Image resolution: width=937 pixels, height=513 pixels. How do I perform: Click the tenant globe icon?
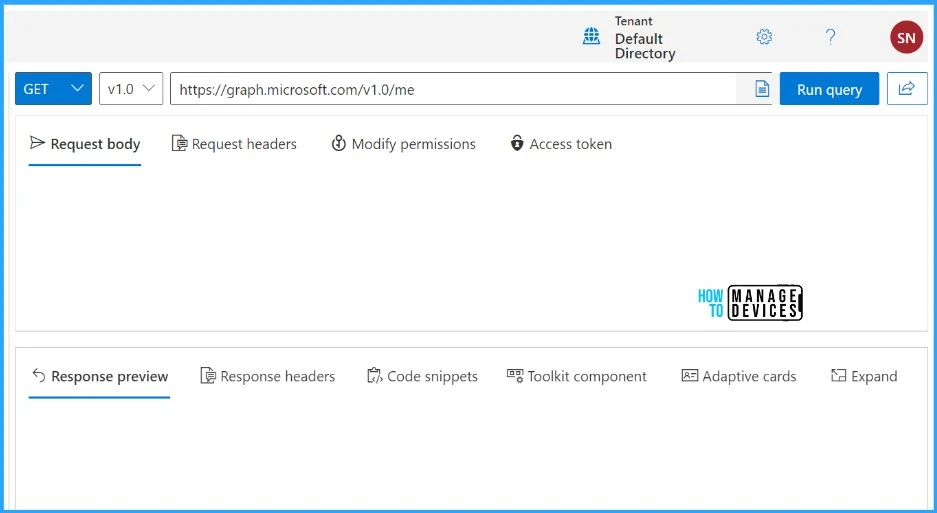[591, 36]
